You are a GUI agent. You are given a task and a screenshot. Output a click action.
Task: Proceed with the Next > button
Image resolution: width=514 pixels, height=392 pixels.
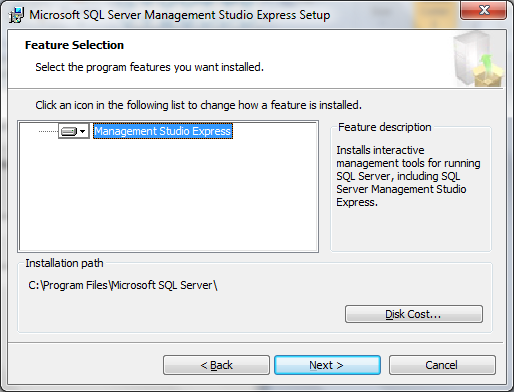327,365
